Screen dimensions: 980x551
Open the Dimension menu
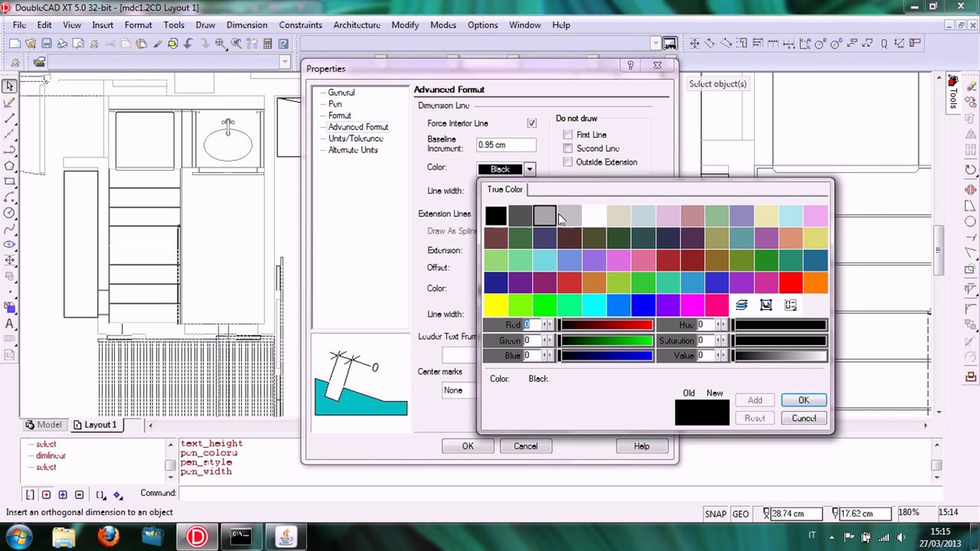click(247, 25)
